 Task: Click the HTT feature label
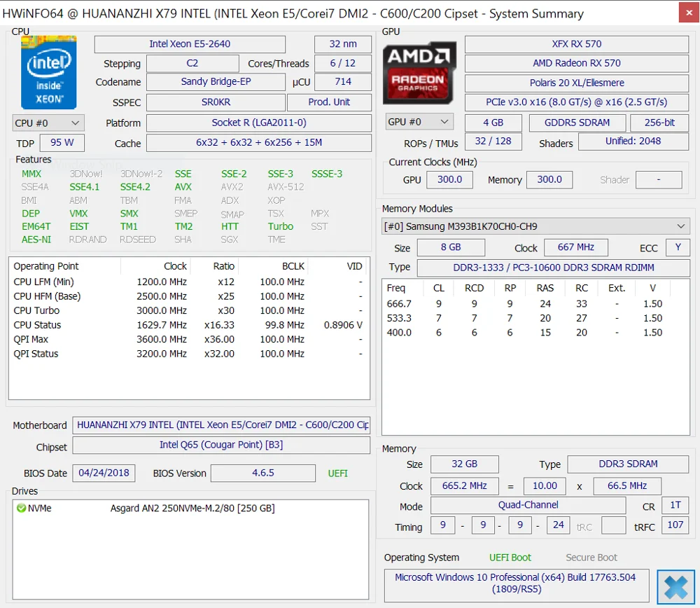pos(230,226)
